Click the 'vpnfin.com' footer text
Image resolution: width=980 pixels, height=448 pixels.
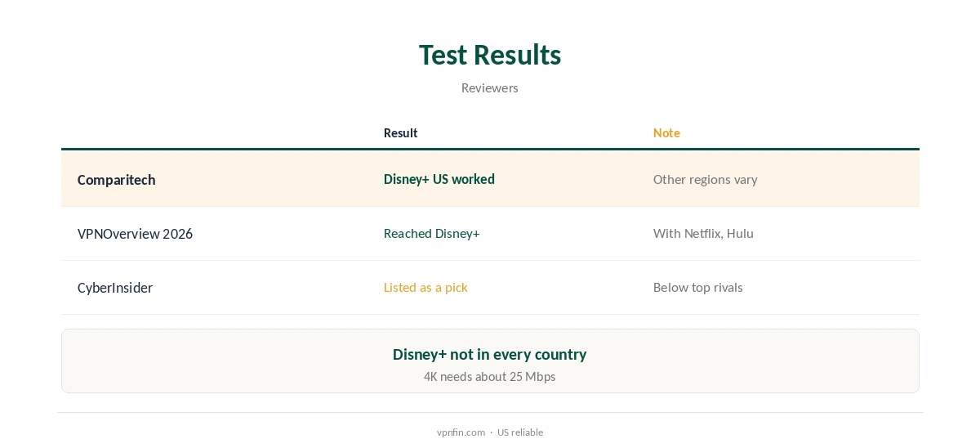coord(461,432)
